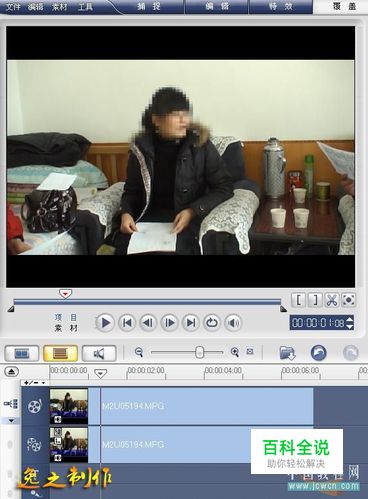Zoom out the timeline with the minus magnifier
The width and height of the screenshot is (368, 499).
point(139,352)
